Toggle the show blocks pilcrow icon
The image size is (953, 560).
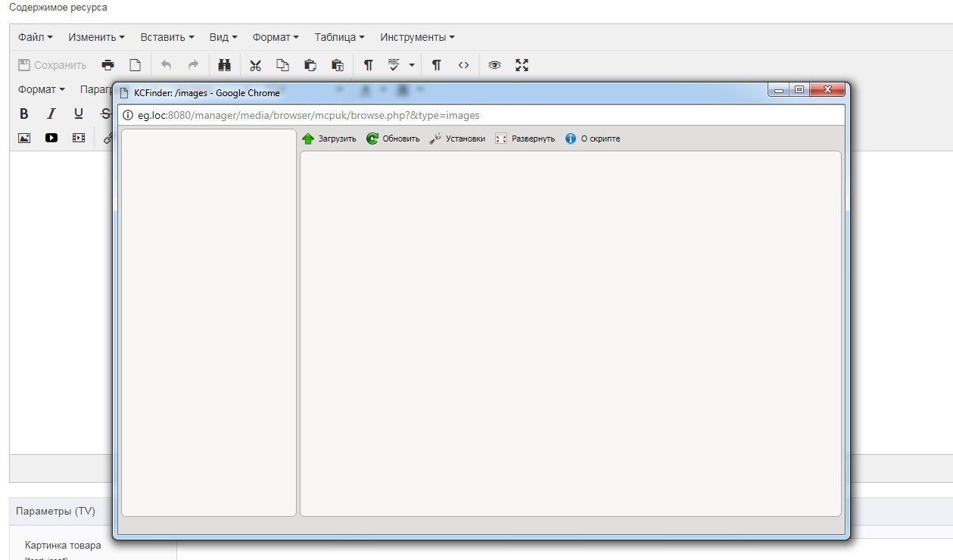pyautogui.click(x=368, y=65)
